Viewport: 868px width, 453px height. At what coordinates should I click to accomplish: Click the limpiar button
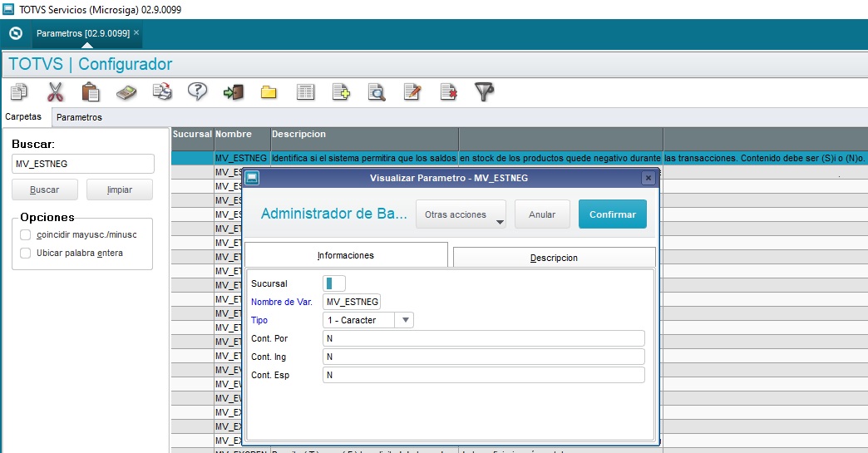pyautogui.click(x=120, y=190)
